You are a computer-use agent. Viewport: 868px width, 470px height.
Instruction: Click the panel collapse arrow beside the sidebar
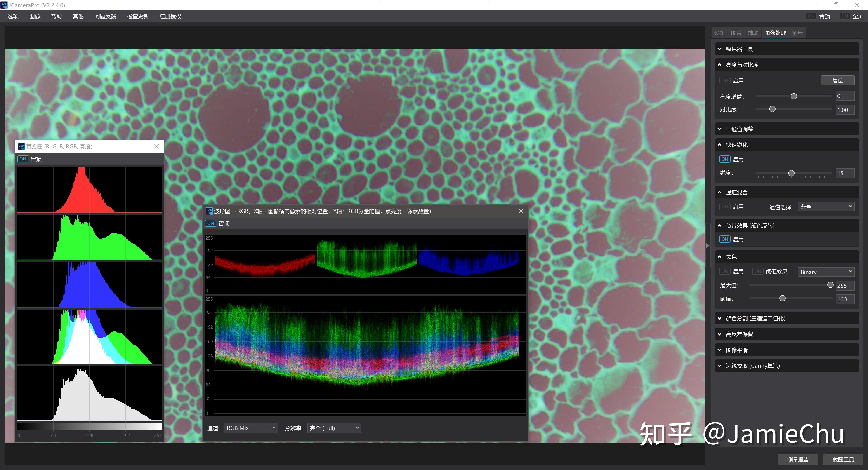pos(708,246)
